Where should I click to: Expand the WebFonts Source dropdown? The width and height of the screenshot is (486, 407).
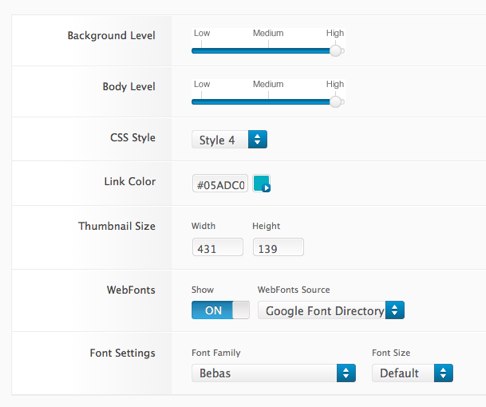(331, 310)
